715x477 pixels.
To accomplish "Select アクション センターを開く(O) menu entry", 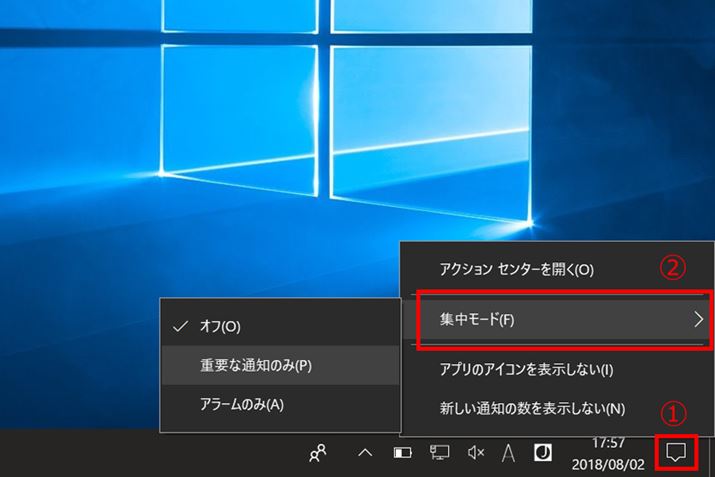I will [557, 270].
